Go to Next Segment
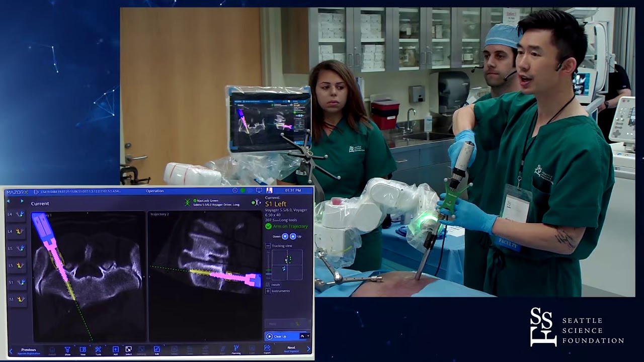The height and width of the screenshot is (362, 644). tap(291, 349)
